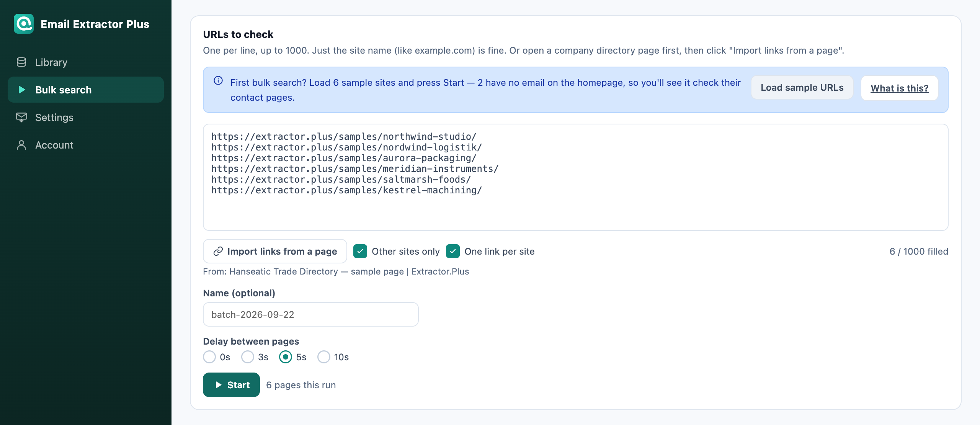Click the nordwind-logistik URL line
This screenshot has width=980, height=425.
pos(346,147)
